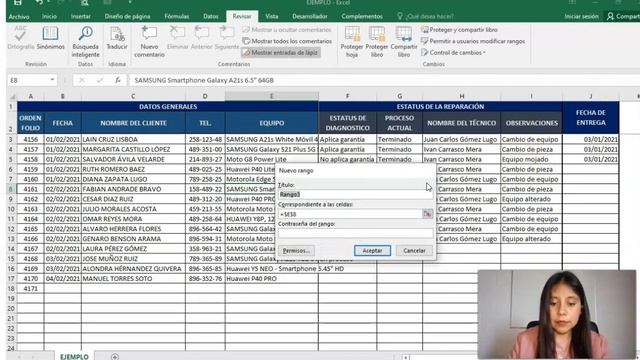Image resolution: width=640 pixels, height=360 pixels.
Task: Click the insert function fx icon
Action: [118, 80]
